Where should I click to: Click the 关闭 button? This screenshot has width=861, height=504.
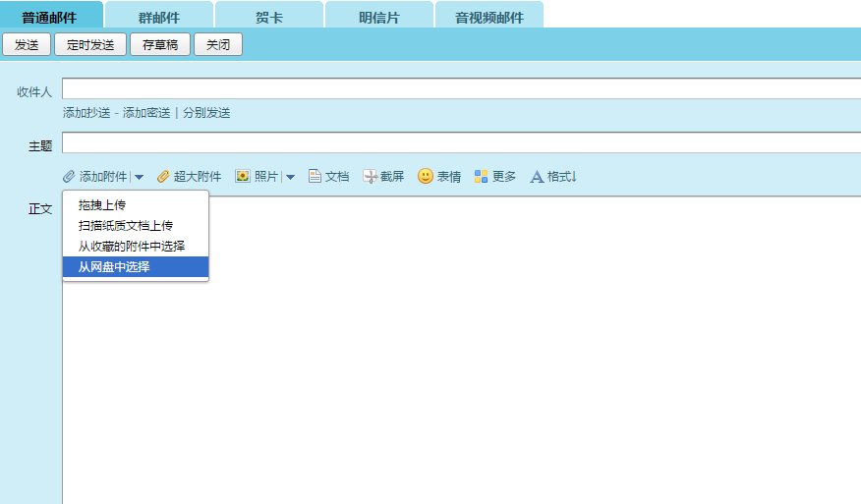218,44
